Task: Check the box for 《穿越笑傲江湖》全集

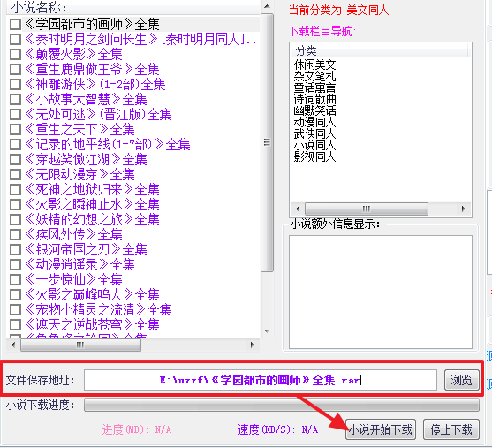Action: tap(15, 159)
